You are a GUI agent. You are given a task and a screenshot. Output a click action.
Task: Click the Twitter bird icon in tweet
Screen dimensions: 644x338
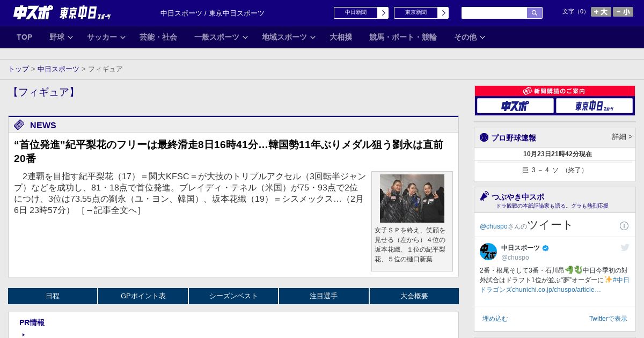(x=625, y=247)
